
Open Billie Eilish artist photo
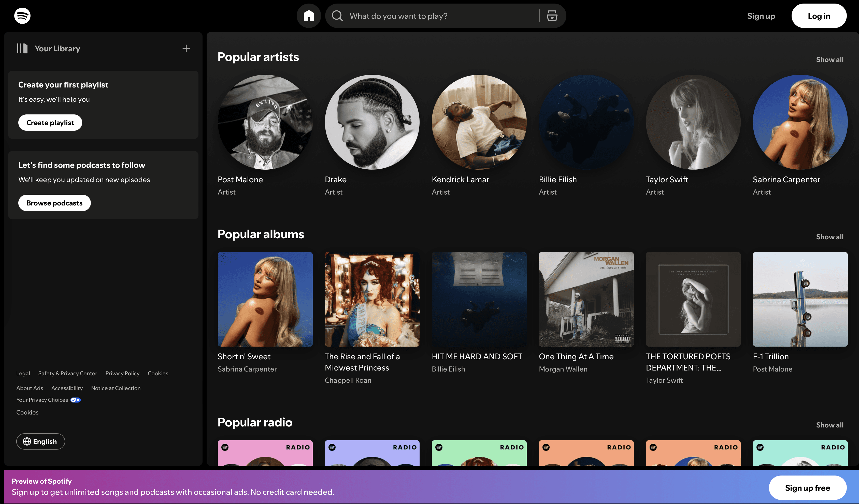tap(586, 122)
